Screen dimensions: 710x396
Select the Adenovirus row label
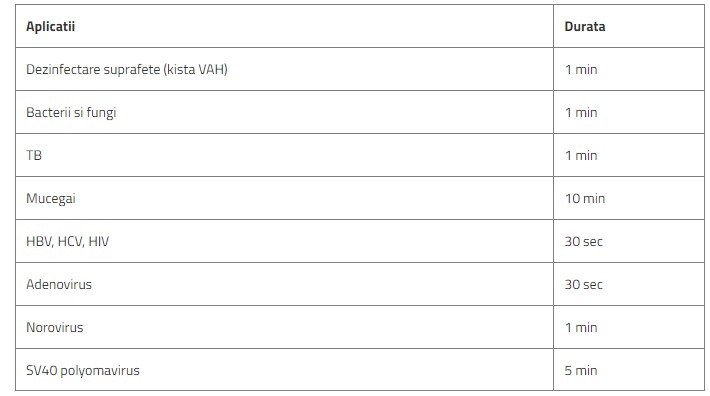pos(59,284)
